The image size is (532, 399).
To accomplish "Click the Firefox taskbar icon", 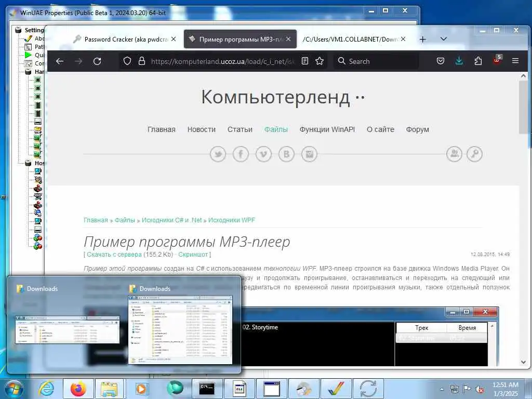I will tap(78, 389).
